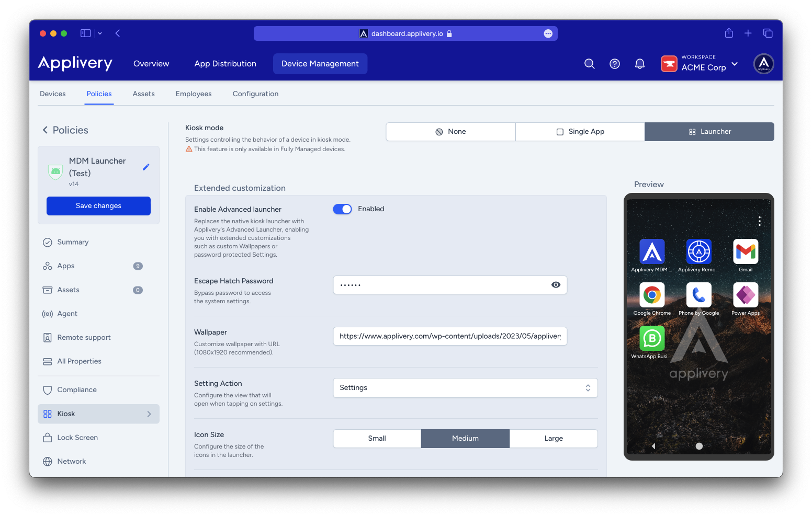Click the ACME Corp workspace logo

tap(669, 64)
